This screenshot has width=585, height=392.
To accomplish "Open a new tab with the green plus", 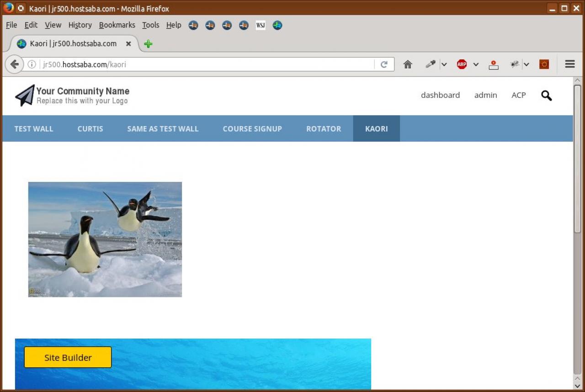I will tap(148, 44).
